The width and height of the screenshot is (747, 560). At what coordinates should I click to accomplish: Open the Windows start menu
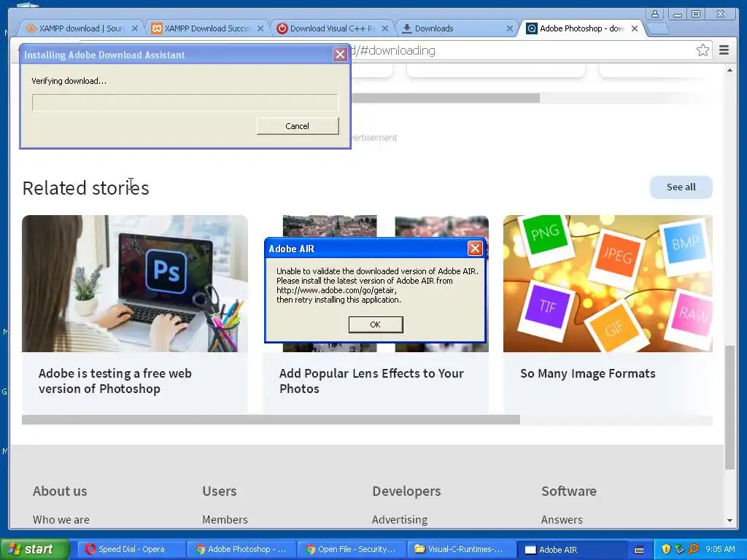[34, 549]
